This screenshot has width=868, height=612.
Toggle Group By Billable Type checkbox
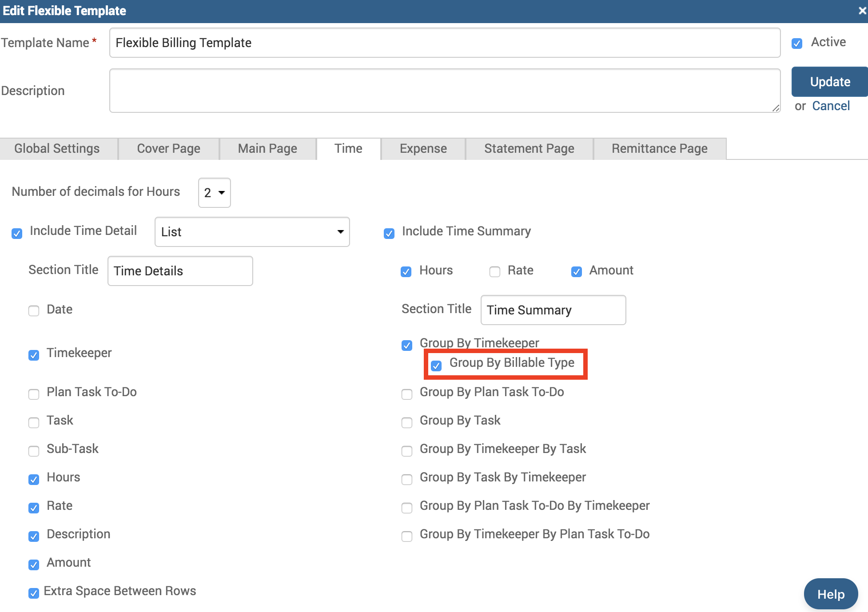tap(436, 366)
